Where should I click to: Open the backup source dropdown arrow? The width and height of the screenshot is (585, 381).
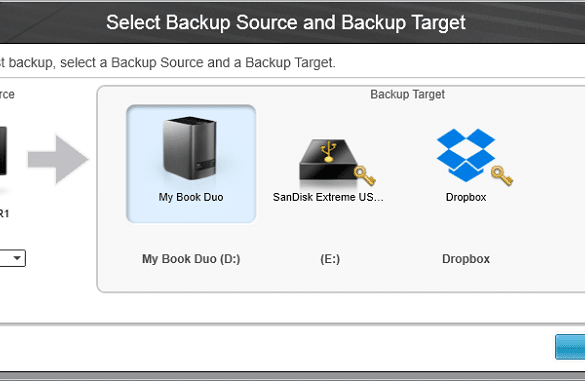[x=17, y=258]
